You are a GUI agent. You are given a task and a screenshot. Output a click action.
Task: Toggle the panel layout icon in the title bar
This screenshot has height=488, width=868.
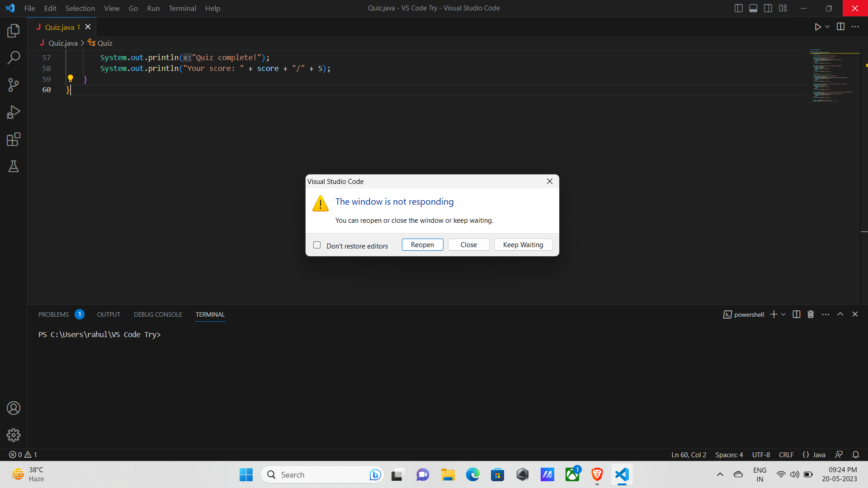click(x=753, y=8)
